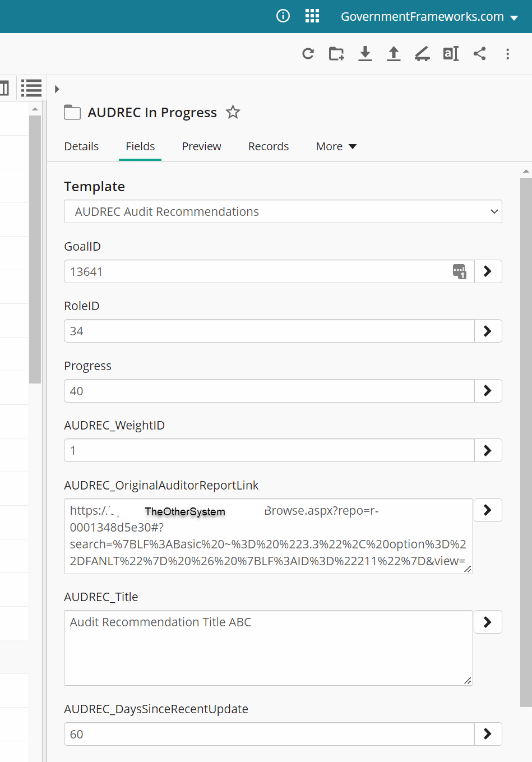Open the Template dropdown
This screenshot has width=532, height=762.
[x=283, y=212]
